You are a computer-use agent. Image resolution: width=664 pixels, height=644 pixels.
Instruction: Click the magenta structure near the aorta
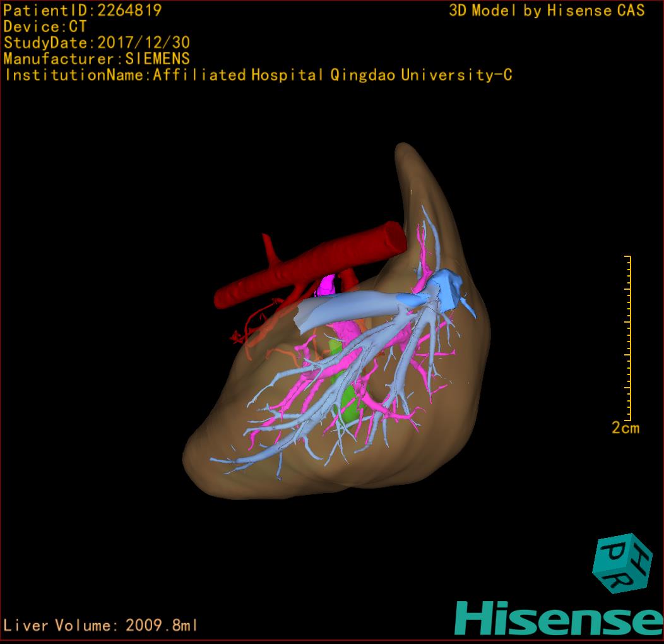click(x=326, y=285)
